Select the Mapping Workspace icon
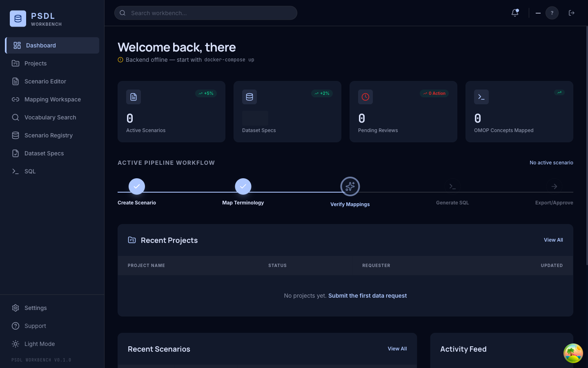The image size is (588, 368). (x=16, y=99)
